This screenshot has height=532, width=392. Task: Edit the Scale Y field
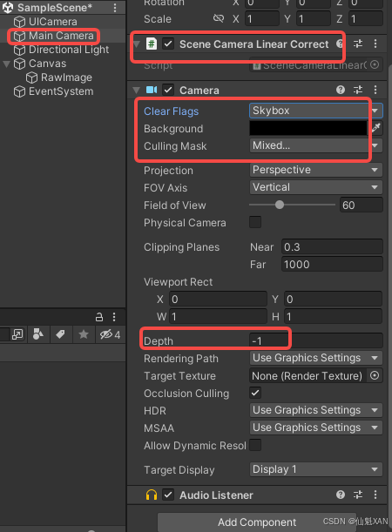(x=312, y=18)
